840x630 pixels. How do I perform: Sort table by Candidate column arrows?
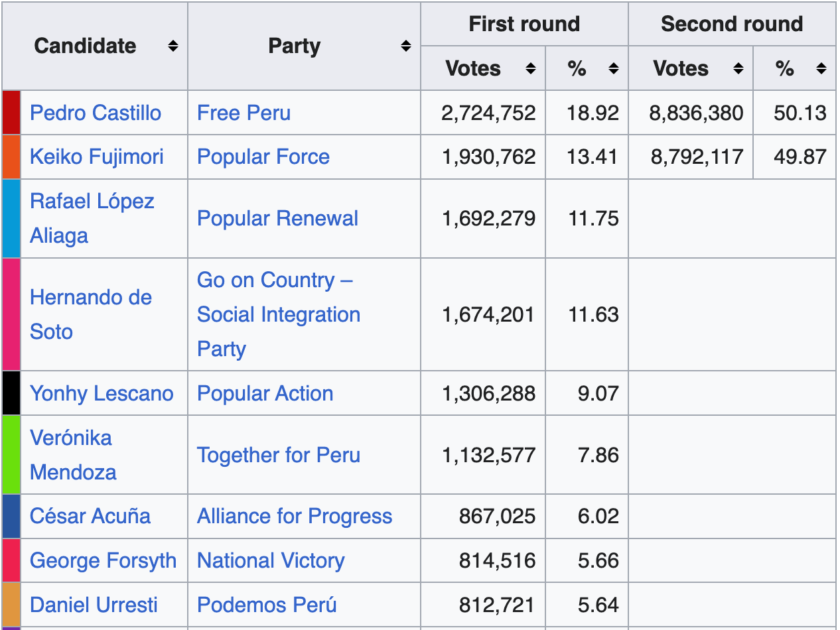[173, 46]
